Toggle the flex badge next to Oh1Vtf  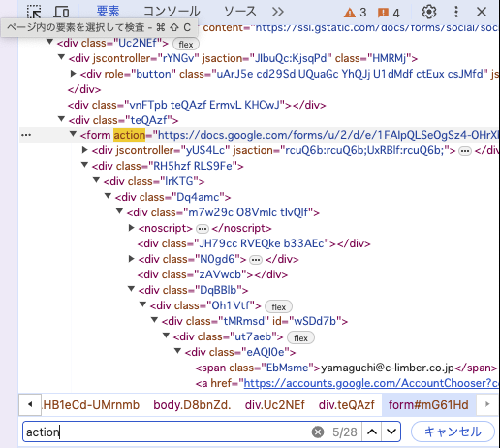click(278, 306)
